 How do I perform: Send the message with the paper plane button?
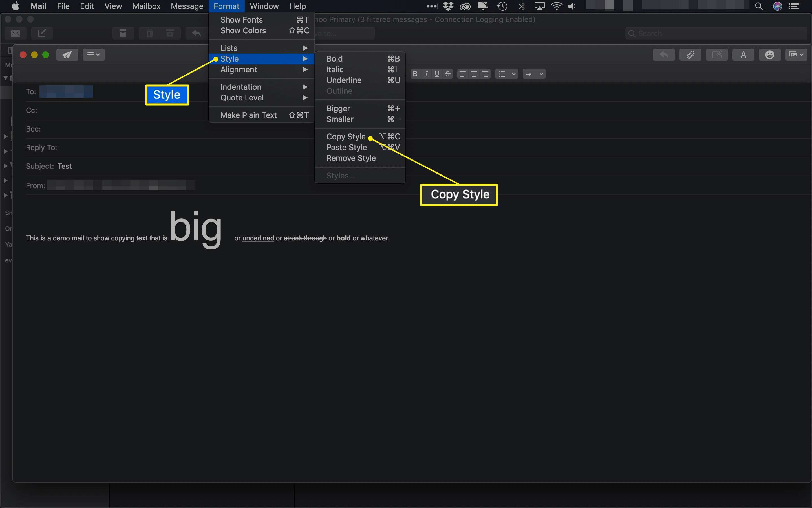coord(67,55)
